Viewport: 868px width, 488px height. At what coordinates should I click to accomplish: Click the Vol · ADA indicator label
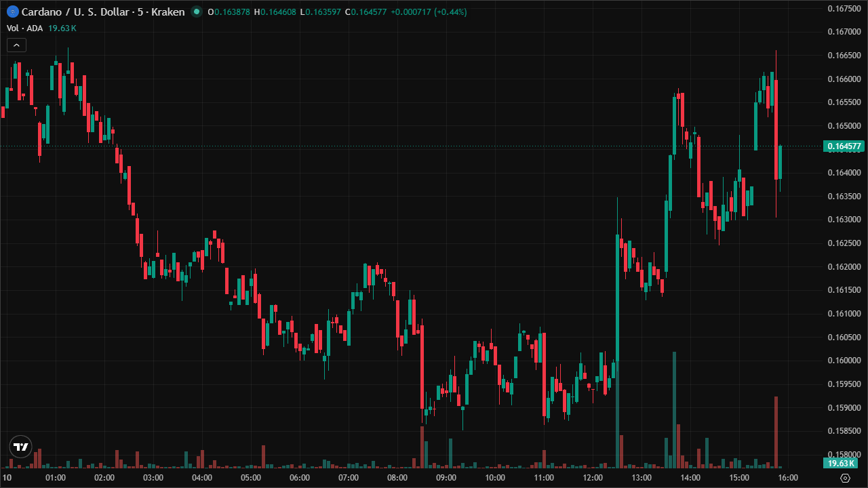tap(25, 28)
